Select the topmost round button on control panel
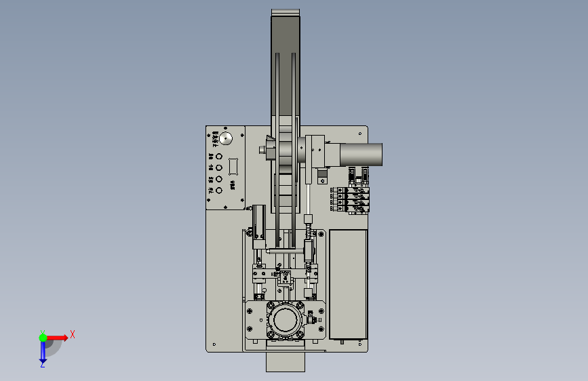The image size is (588, 381). click(x=219, y=157)
